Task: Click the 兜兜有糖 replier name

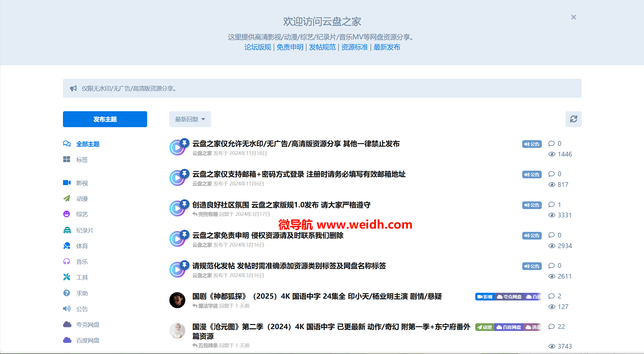Action: click(x=208, y=214)
